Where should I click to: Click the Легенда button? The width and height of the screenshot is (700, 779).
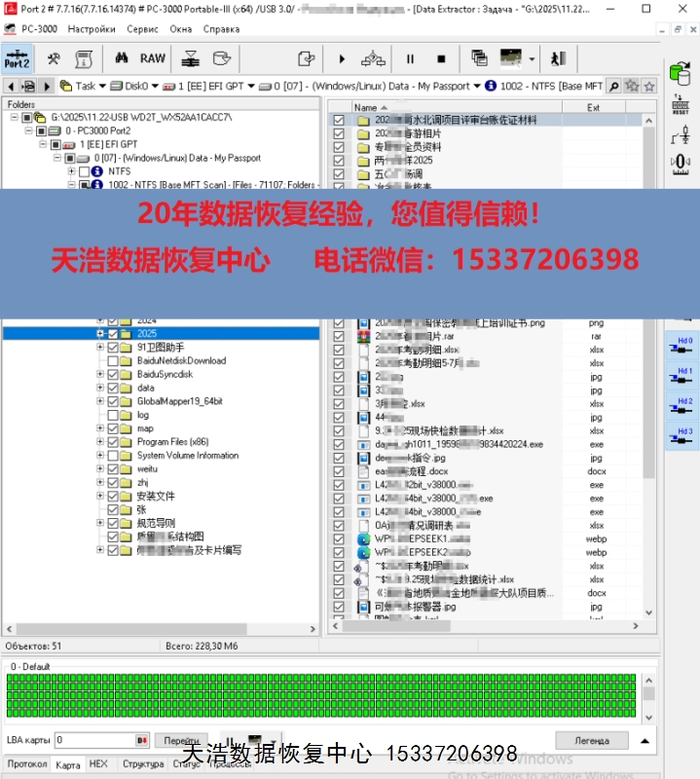click(591, 741)
